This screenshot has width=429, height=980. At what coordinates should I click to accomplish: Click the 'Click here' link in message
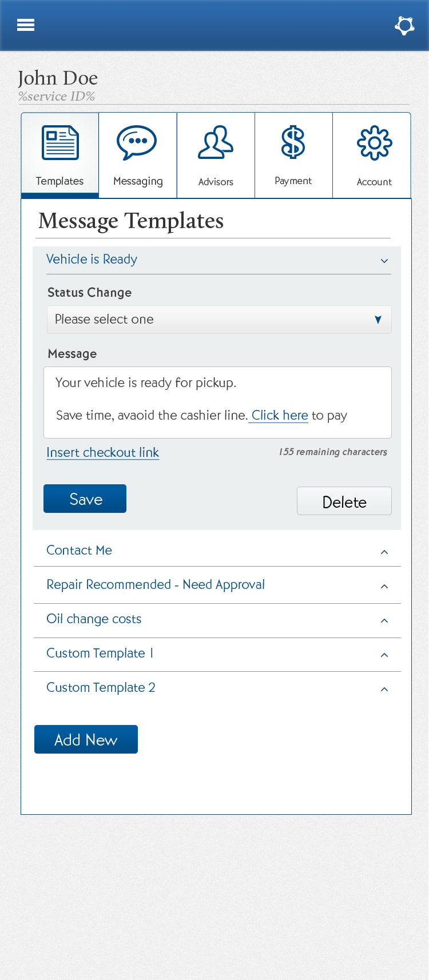280,416
